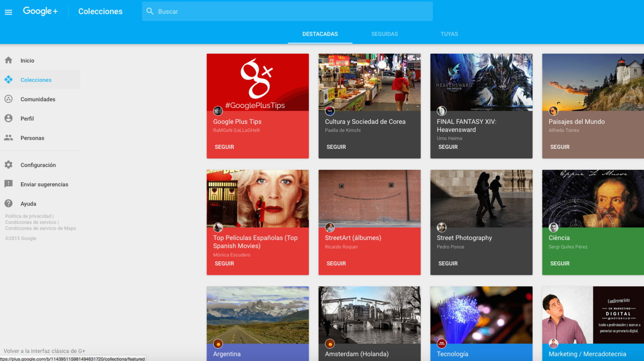Switch to the Seguidas tab
644x361 pixels.
(385, 34)
